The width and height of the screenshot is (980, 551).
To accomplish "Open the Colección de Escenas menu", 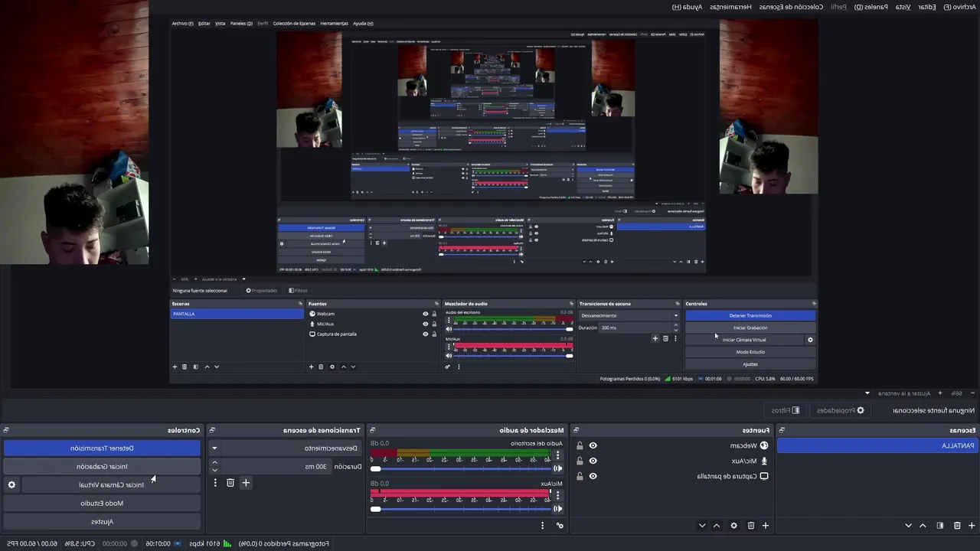I will click(791, 7).
